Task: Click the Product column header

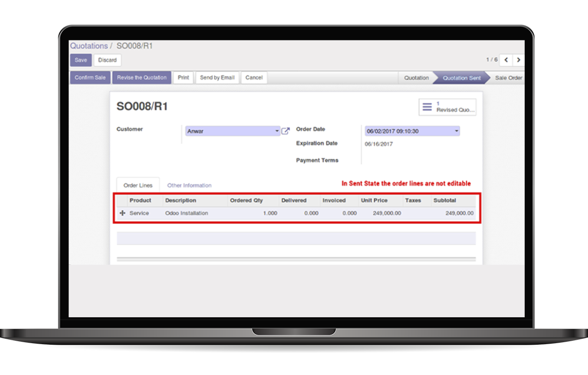Action: (x=140, y=200)
